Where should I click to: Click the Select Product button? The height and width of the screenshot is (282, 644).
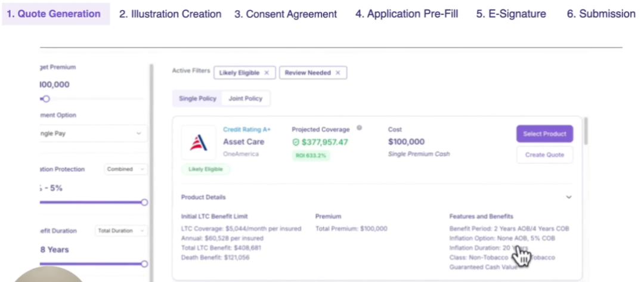[544, 134]
